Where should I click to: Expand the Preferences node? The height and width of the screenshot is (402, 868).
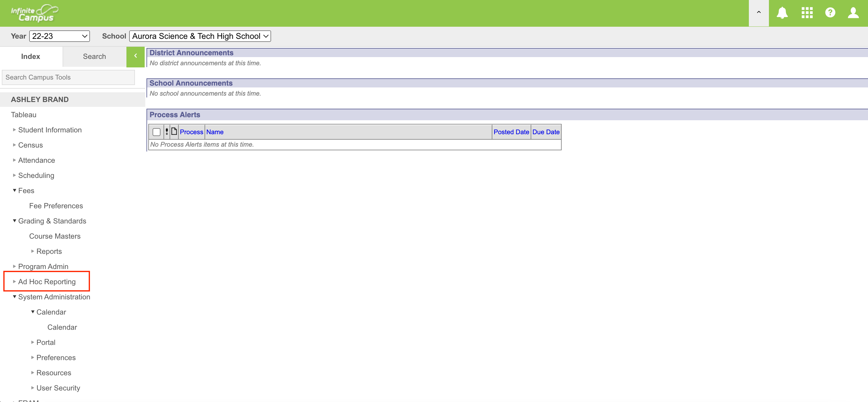click(32, 357)
